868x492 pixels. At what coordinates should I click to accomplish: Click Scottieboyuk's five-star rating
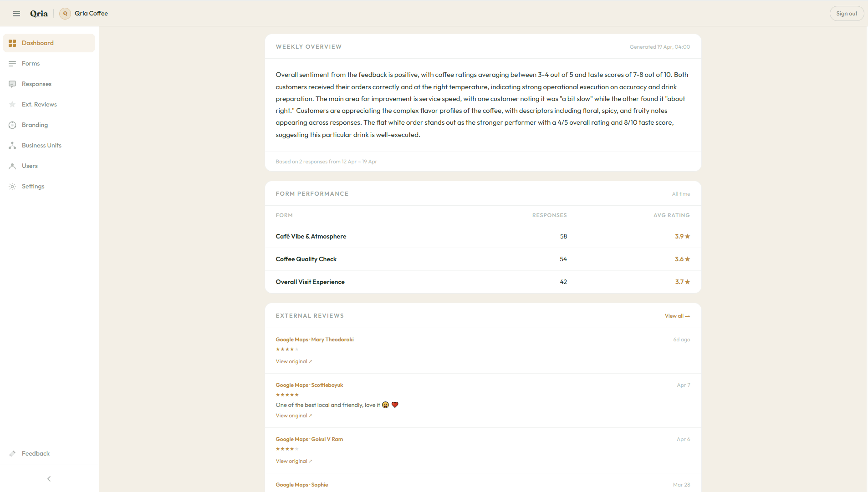pos(287,395)
